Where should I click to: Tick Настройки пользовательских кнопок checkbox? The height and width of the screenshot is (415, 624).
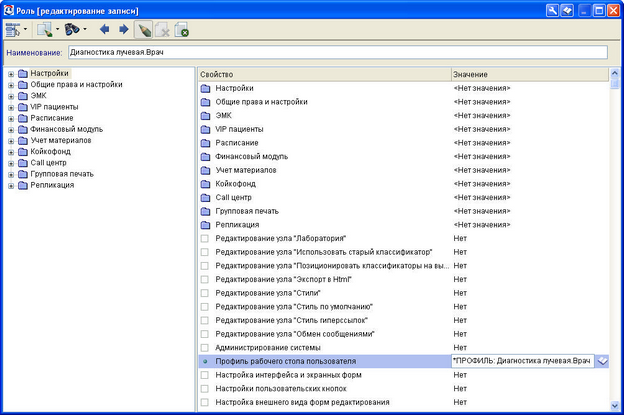tap(205, 389)
